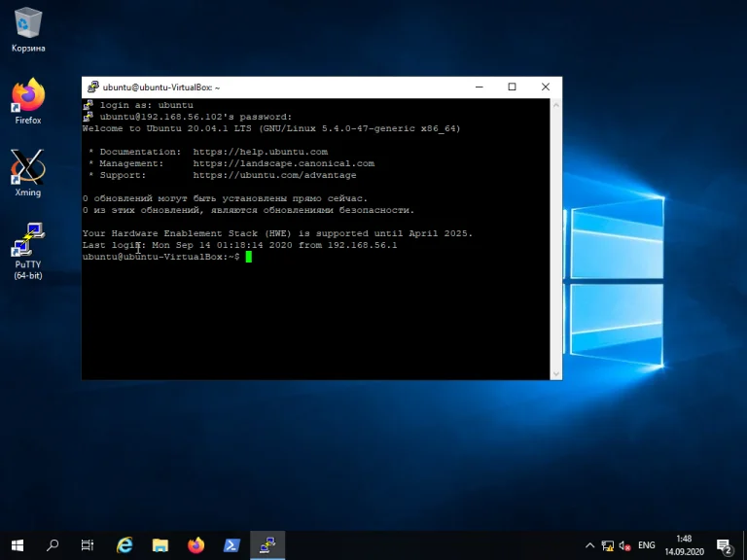
Task: Open the PuTTY system menu icon in title bar
Action: 92,87
